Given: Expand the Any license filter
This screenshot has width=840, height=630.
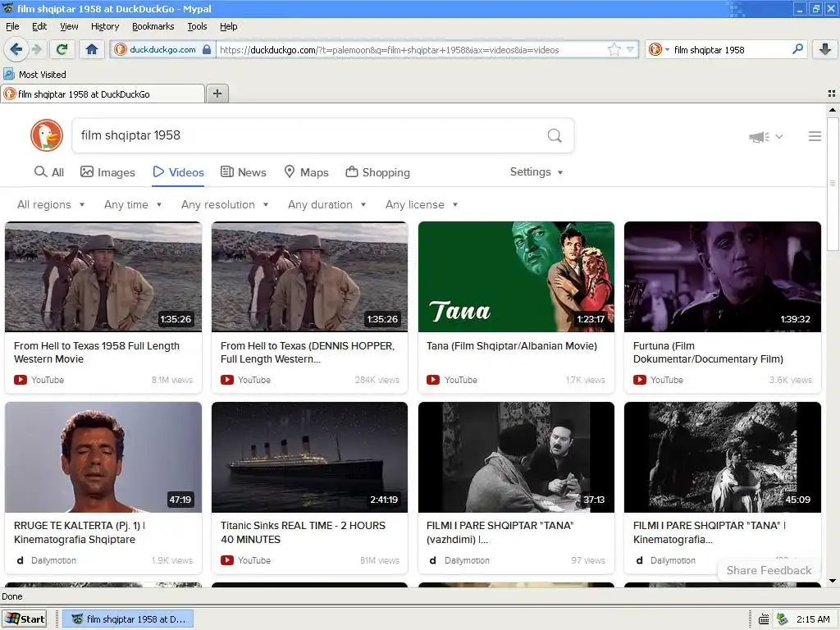Looking at the screenshot, I should coord(422,204).
